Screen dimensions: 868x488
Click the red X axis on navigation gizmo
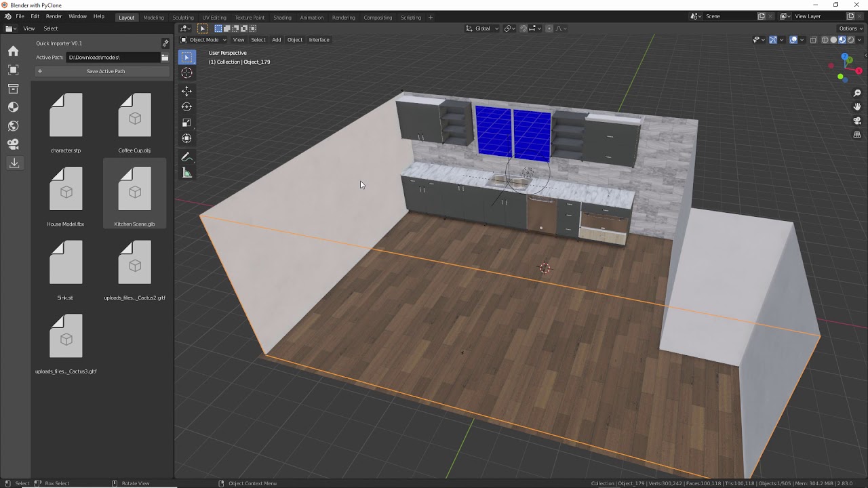pyautogui.click(x=859, y=70)
